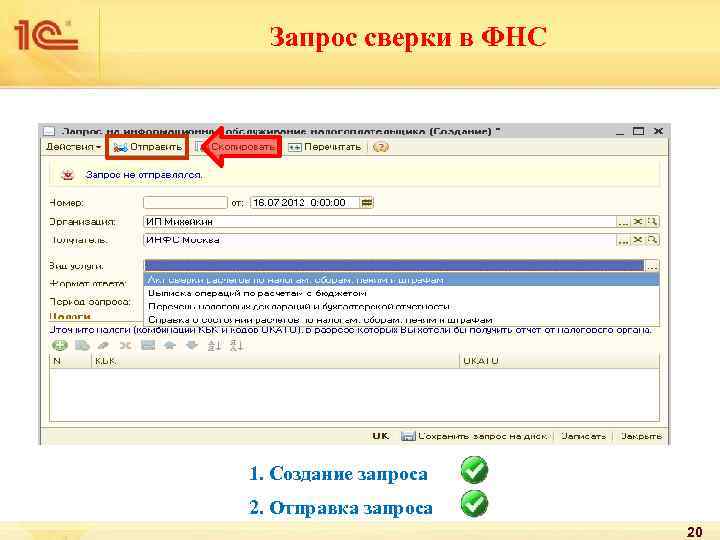The width and height of the screenshot is (720, 540).
Task: Close the request window with X
Action: click(x=658, y=131)
